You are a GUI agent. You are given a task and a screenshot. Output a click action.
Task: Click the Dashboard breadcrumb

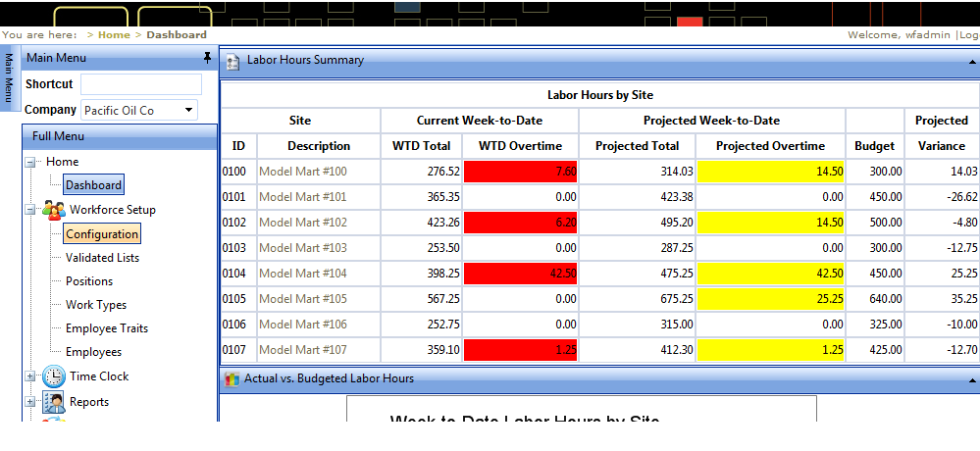(x=177, y=35)
